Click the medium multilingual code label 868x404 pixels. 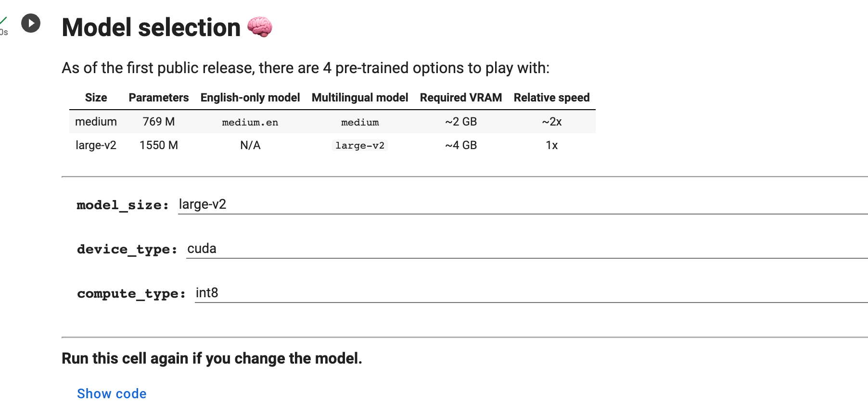pos(359,122)
